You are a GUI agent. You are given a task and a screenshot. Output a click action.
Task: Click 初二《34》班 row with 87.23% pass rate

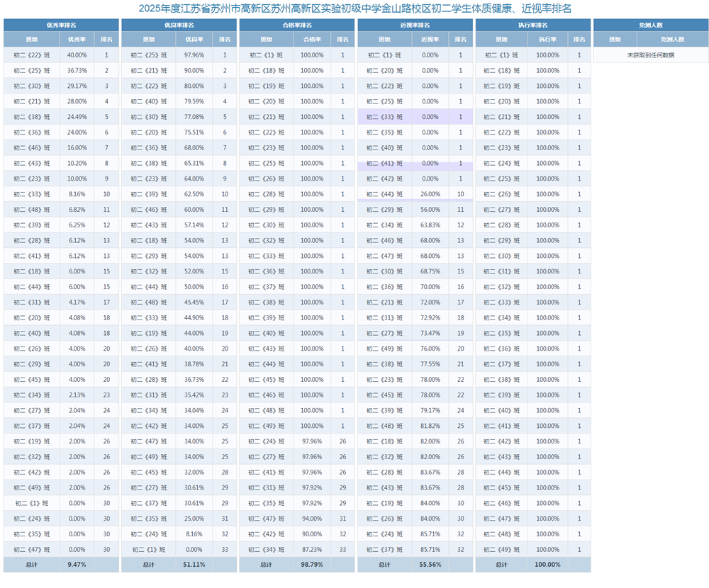click(297, 550)
